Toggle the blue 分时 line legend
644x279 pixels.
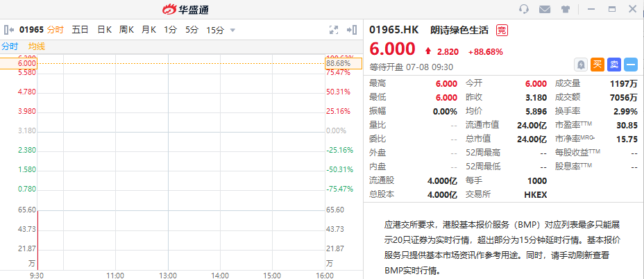coord(10,46)
